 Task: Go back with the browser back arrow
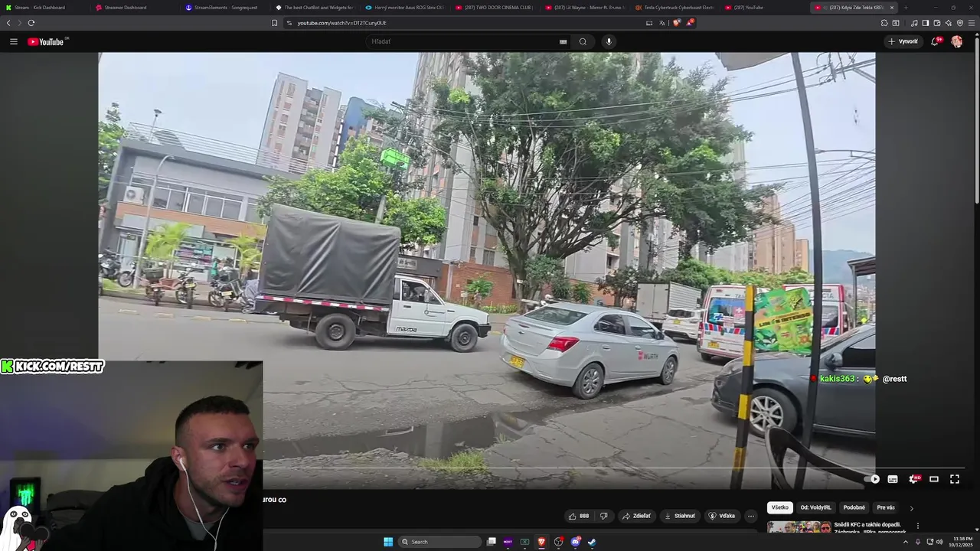tap(8, 23)
